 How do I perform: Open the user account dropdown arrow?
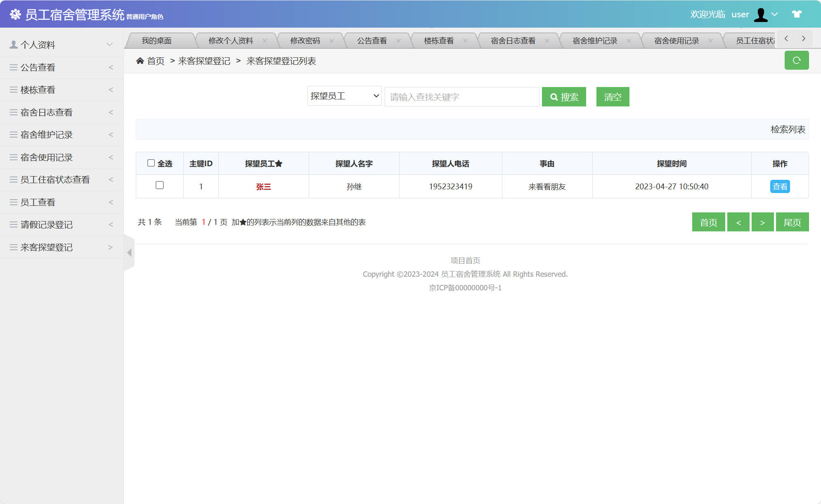[775, 14]
